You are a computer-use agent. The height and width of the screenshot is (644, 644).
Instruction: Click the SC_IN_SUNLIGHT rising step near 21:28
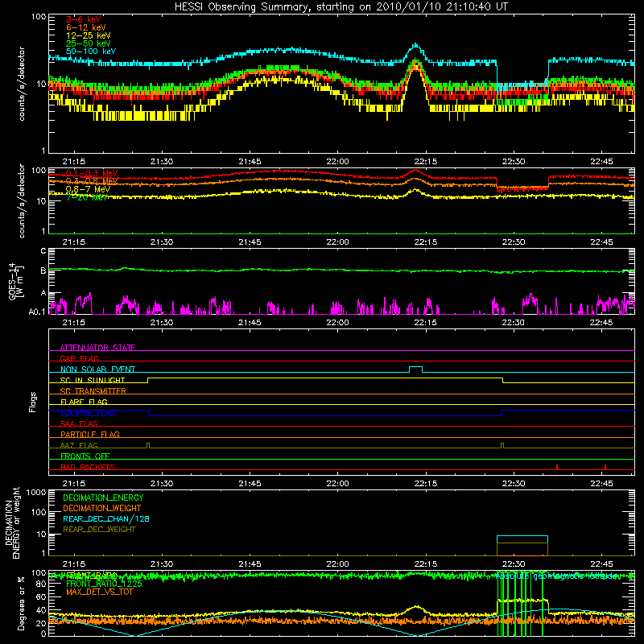point(148,380)
